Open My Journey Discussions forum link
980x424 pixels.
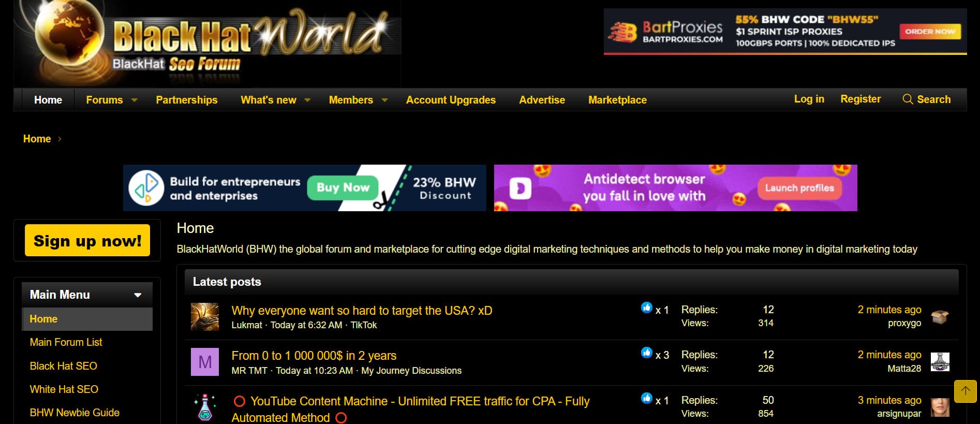click(411, 371)
